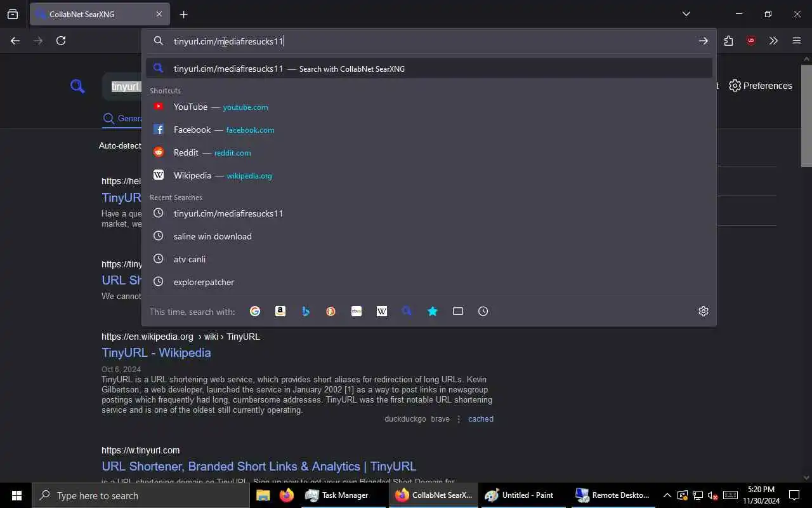Open the notification center icon
Screen dimensions: 812x508
[x=794, y=495]
